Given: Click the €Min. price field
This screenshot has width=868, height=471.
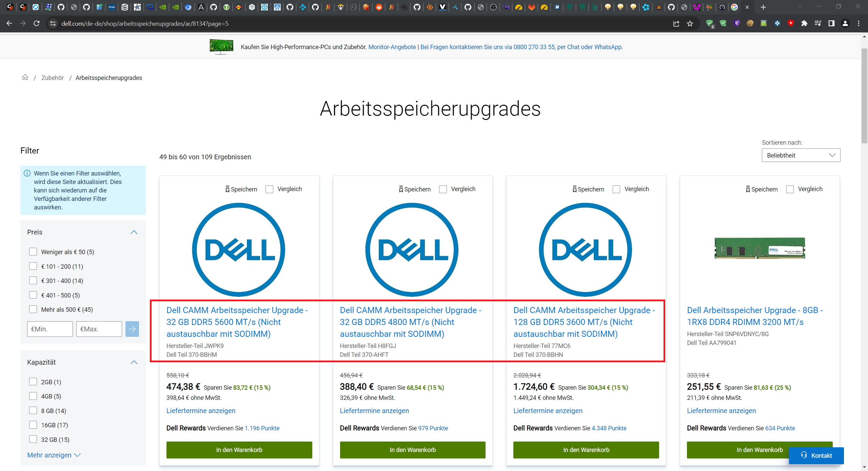Looking at the screenshot, I should click(50, 329).
